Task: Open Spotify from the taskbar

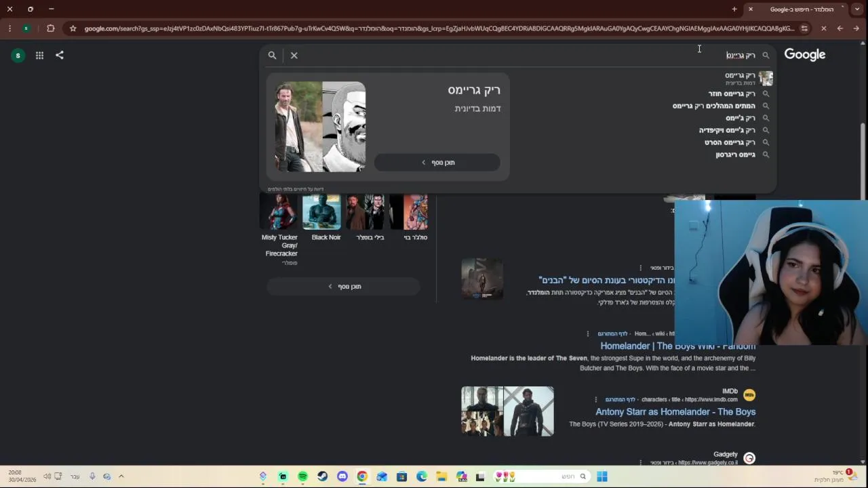Action: click(x=302, y=476)
